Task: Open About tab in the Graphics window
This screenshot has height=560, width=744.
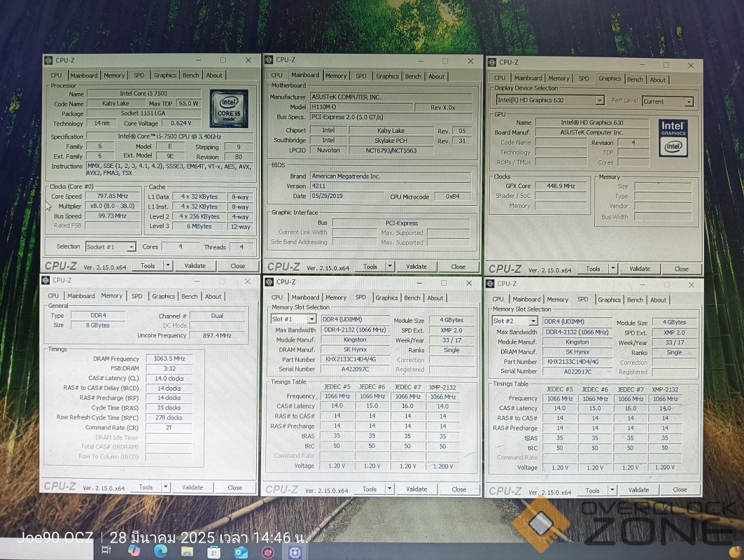Action: click(658, 80)
